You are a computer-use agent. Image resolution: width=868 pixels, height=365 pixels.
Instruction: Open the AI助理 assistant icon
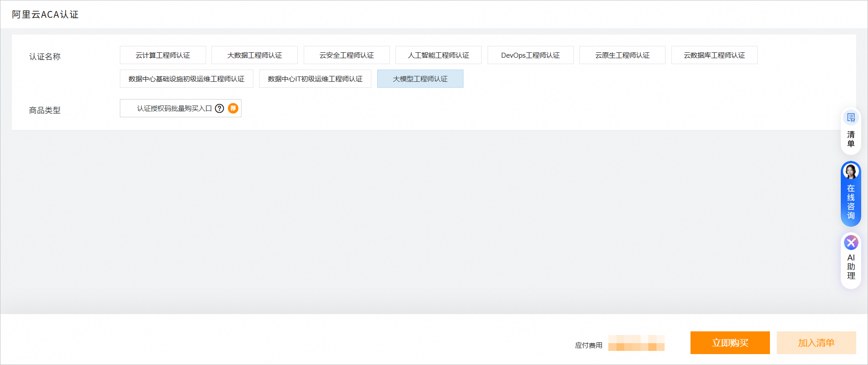tap(851, 242)
